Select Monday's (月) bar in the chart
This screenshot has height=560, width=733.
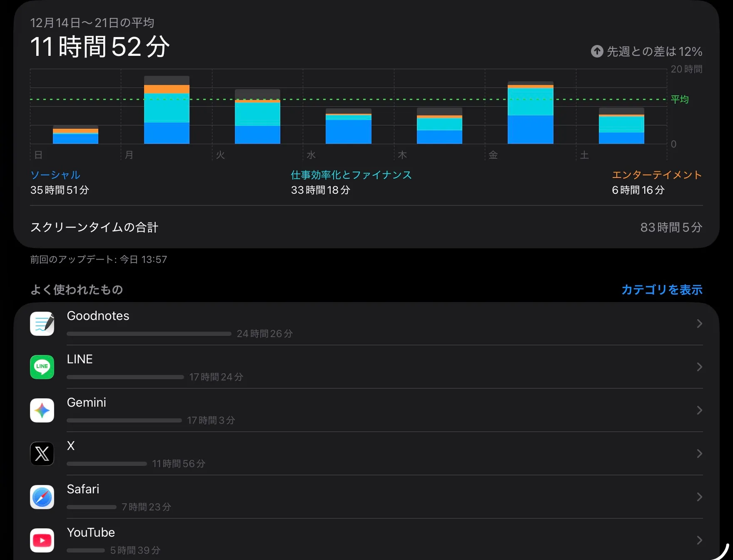[167, 110]
